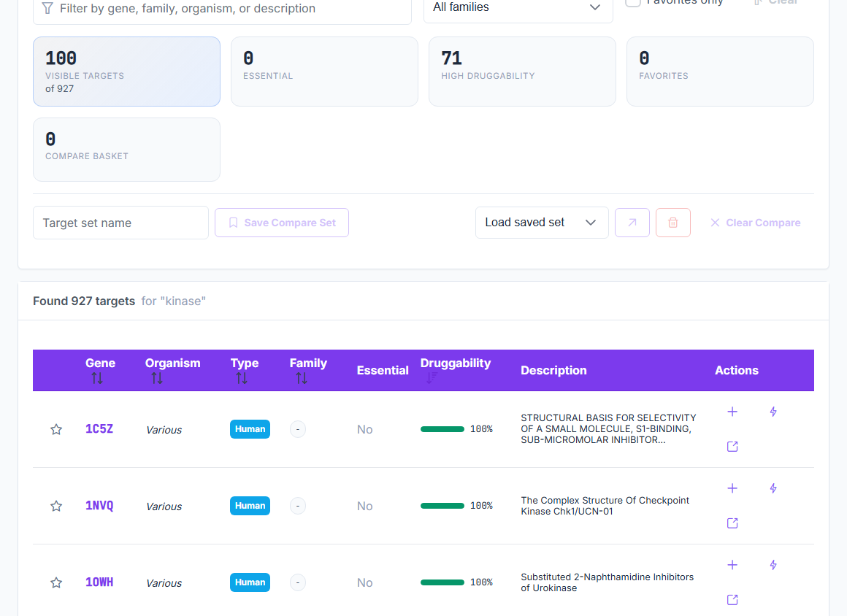Click the Human type badge for 1C5Z
Viewport: 847px width, 616px height.
(250, 429)
